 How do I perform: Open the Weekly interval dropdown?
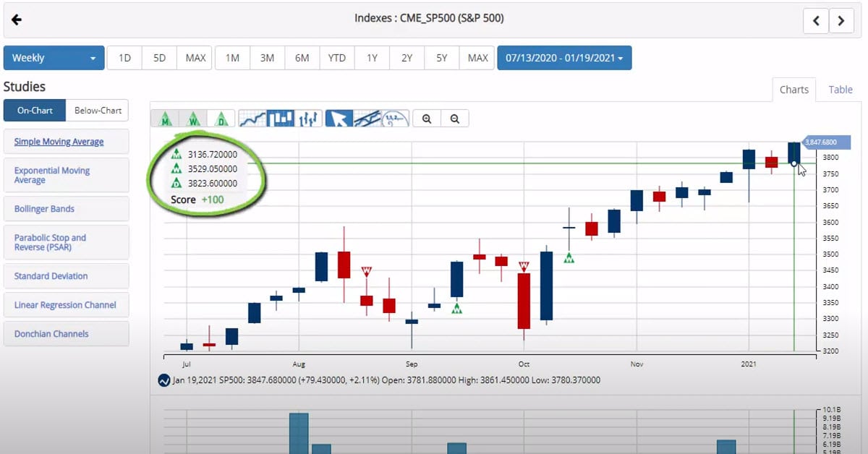click(x=54, y=58)
